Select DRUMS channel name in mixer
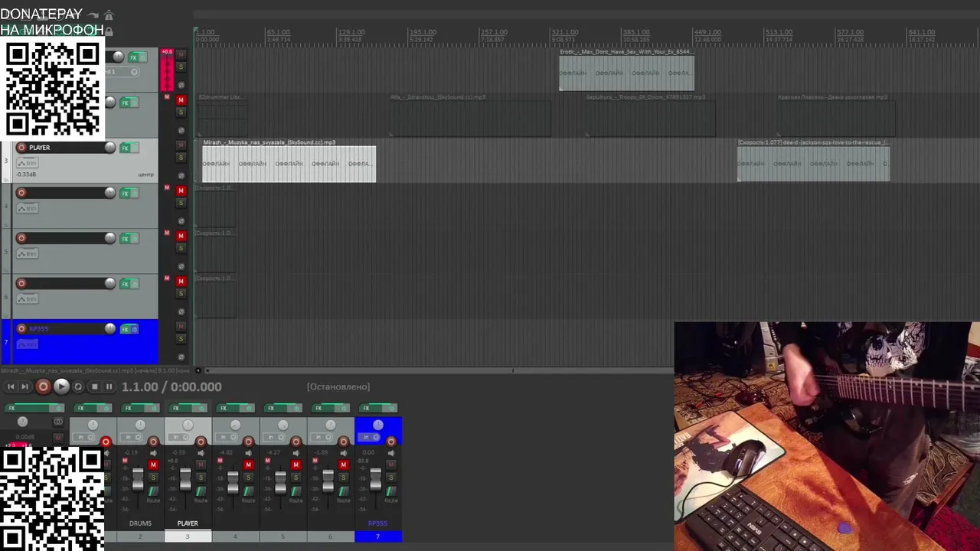The width and height of the screenshot is (980, 551). (x=140, y=523)
